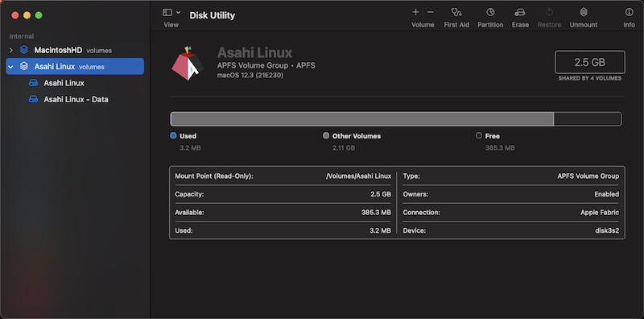The height and width of the screenshot is (319, 644).
Task: Click the Free legend swatch
Action: [x=479, y=135]
